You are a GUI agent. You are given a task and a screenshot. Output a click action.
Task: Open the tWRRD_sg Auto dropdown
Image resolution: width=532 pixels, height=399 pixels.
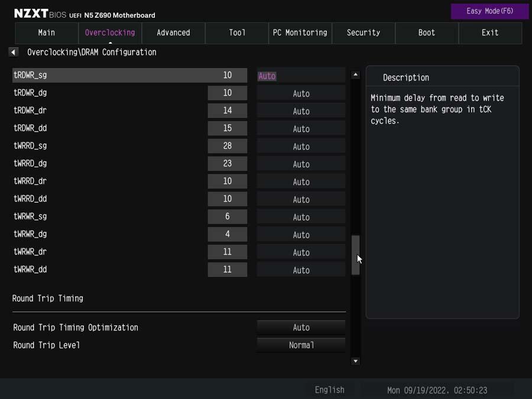301,146
